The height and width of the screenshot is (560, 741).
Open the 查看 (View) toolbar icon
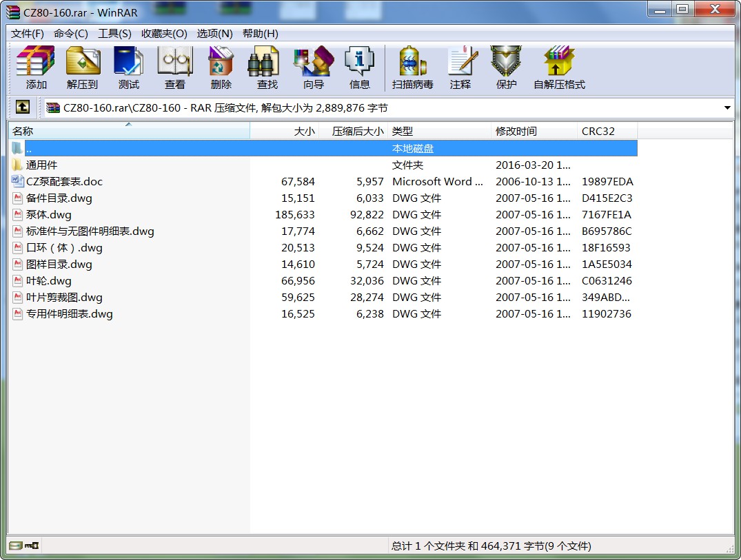[174, 68]
